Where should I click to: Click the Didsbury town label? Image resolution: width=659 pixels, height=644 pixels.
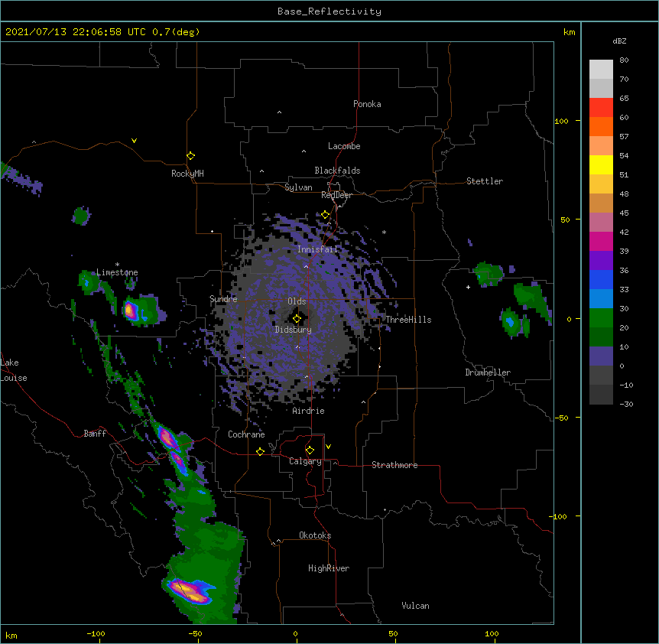pos(294,330)
